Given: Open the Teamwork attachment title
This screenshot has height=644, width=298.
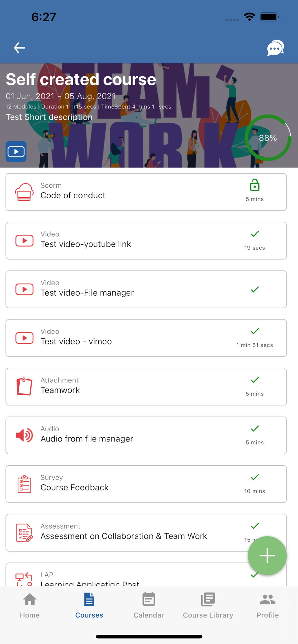Looking at the screenshot, I should pyautogui.click(x=60, y=390).
